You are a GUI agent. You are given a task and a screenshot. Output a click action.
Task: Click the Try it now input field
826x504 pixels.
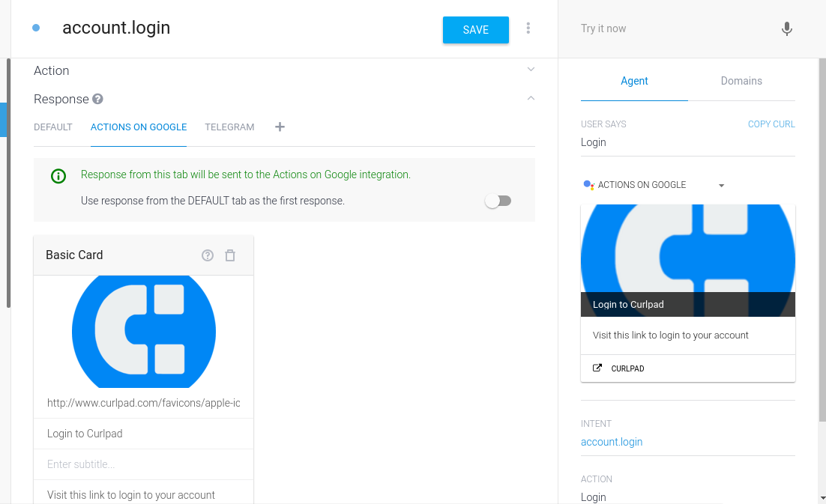click(675, 28)
